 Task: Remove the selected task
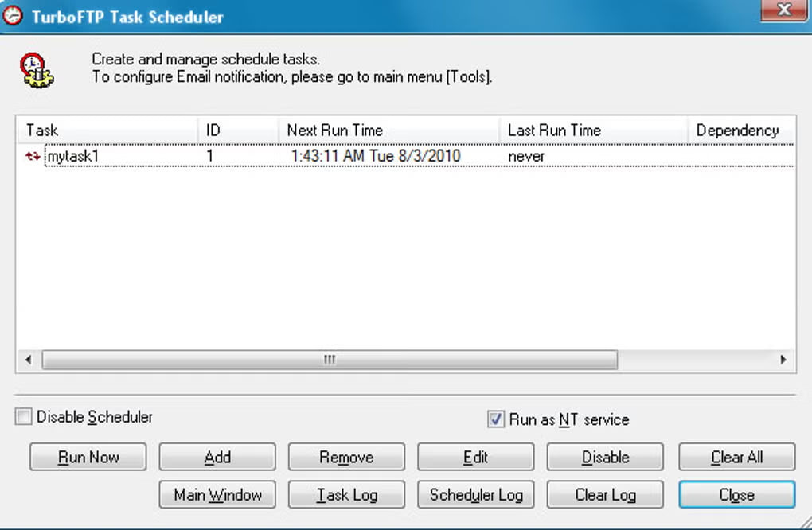click(x=346, y=457)
